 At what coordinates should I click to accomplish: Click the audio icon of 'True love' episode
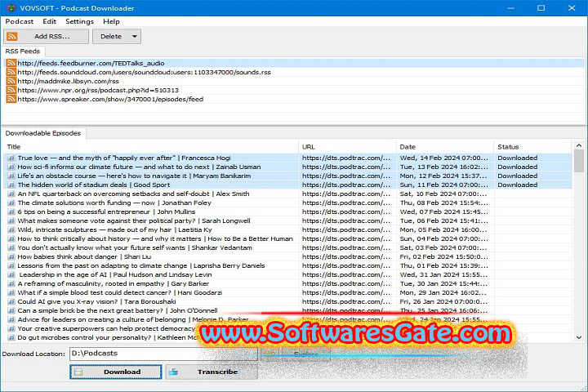(x=11, y=158)
